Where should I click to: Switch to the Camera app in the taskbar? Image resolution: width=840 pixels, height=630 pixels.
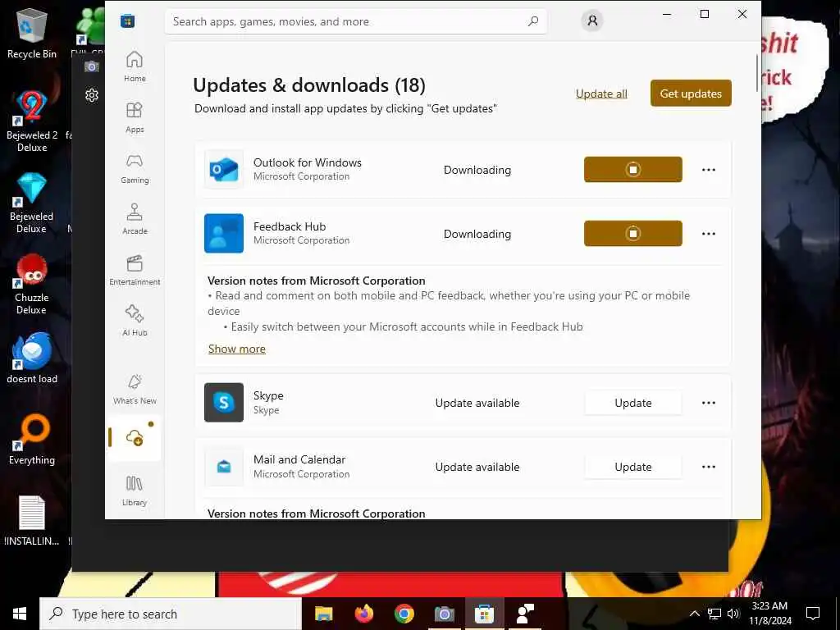[x=444, y=614]
